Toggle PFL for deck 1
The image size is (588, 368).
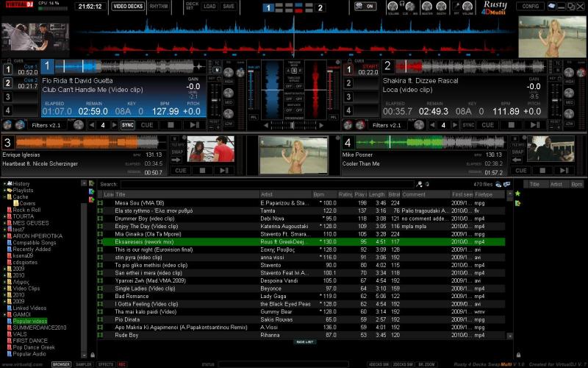[x=254, y=117]
